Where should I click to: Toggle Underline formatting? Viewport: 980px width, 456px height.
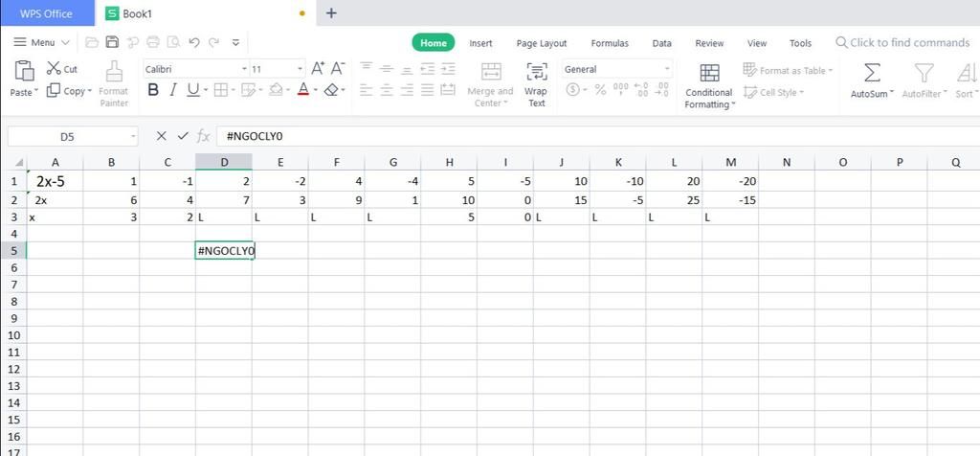[x=192, y=90]
